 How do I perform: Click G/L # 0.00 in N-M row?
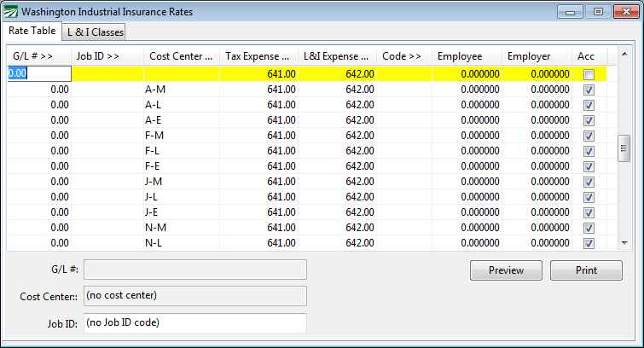coord(39,228)
